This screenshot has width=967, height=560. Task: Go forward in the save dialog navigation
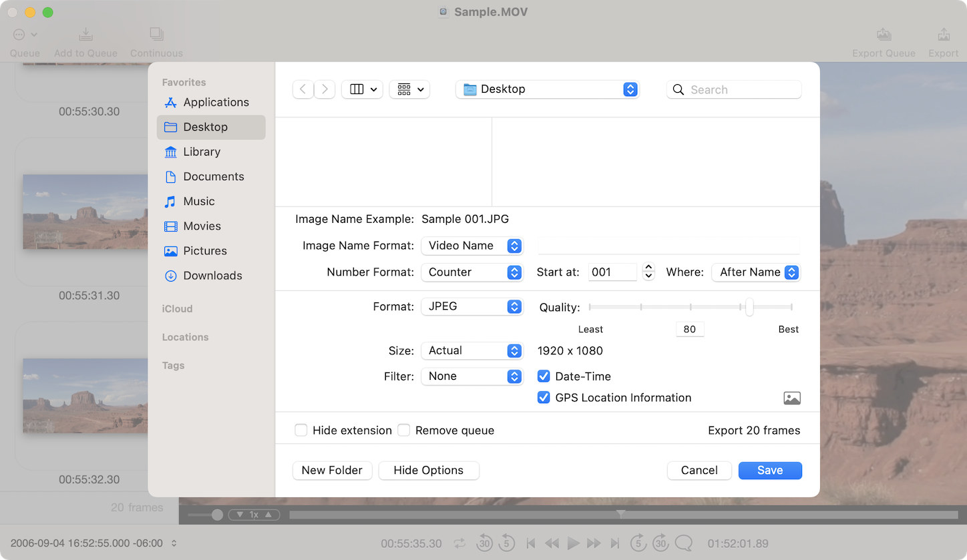pos(325,89)
